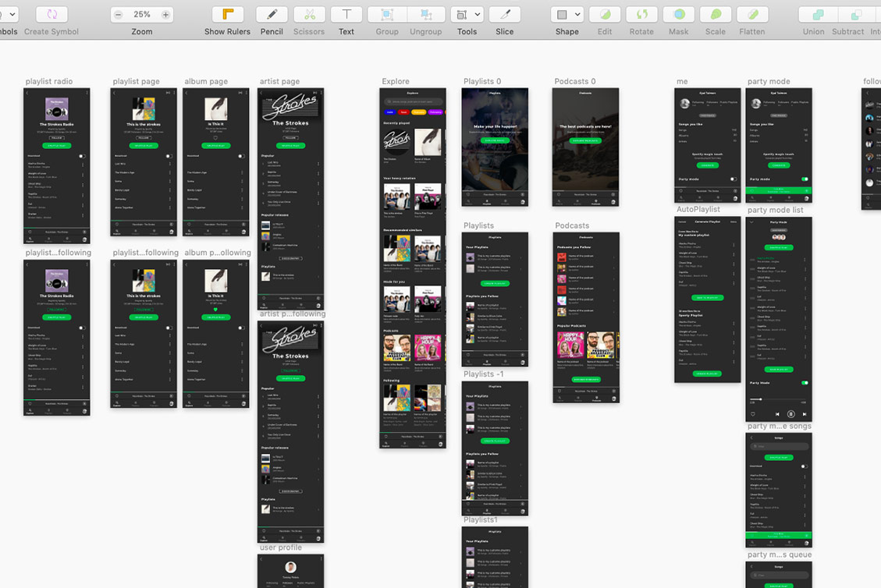This screenshot has height=588, width=881.
Task: Collapse party mode list using chevron down
Action: (752, 222)
